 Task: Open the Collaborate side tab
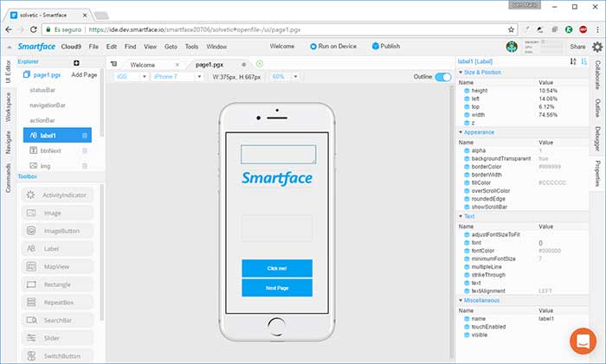click(597, 75)
